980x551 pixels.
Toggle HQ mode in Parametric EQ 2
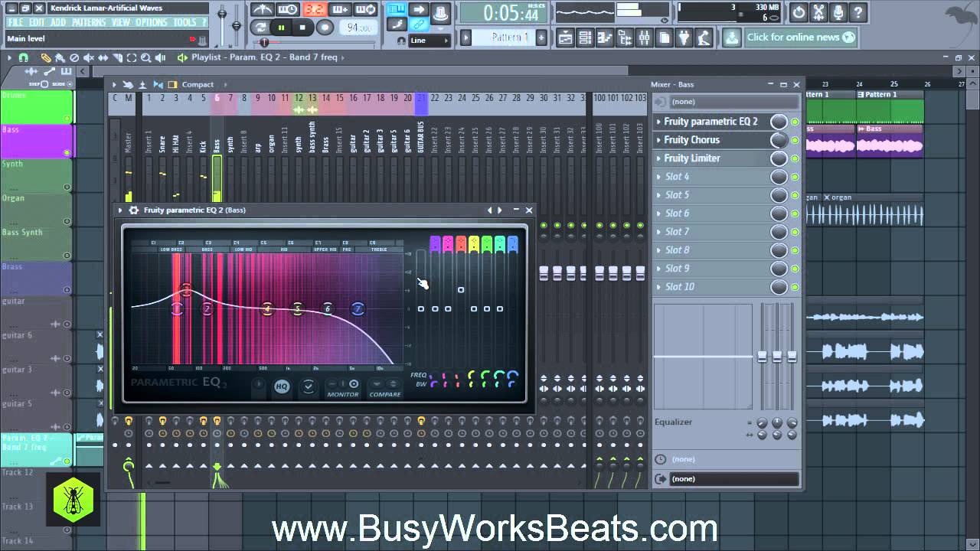pyautogui.click(x=282, y=387)
